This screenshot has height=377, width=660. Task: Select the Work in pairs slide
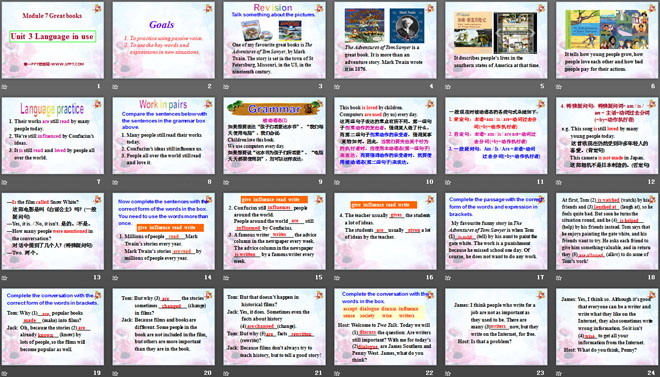pos(164,135)
